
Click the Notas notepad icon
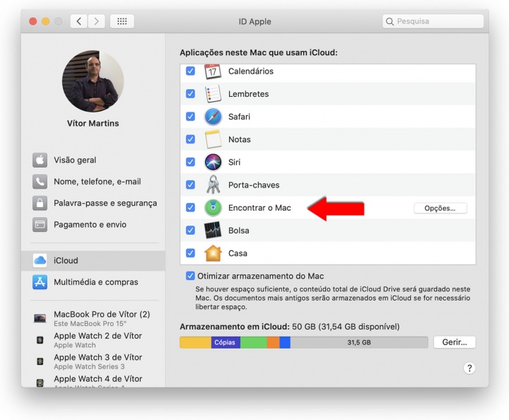[213, 139]
